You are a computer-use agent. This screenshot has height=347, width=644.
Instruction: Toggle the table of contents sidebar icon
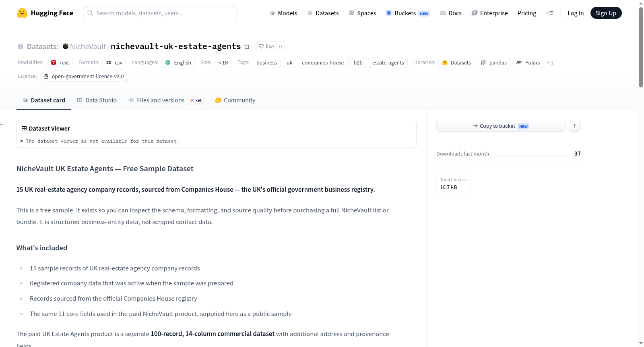coord(2,125)
